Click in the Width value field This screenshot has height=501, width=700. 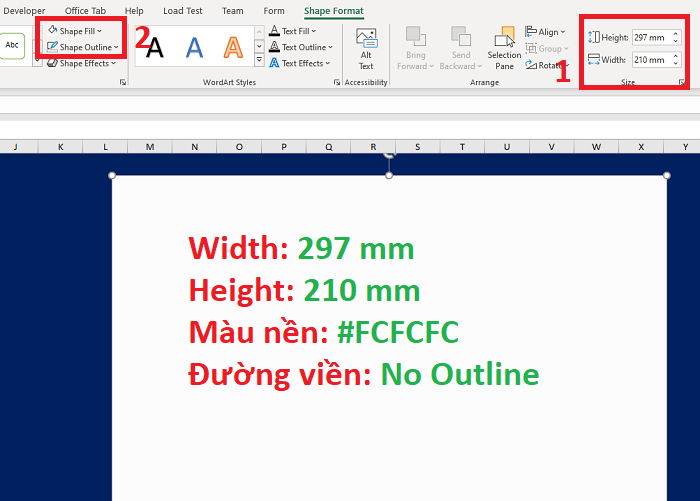[x=650, y=59]
